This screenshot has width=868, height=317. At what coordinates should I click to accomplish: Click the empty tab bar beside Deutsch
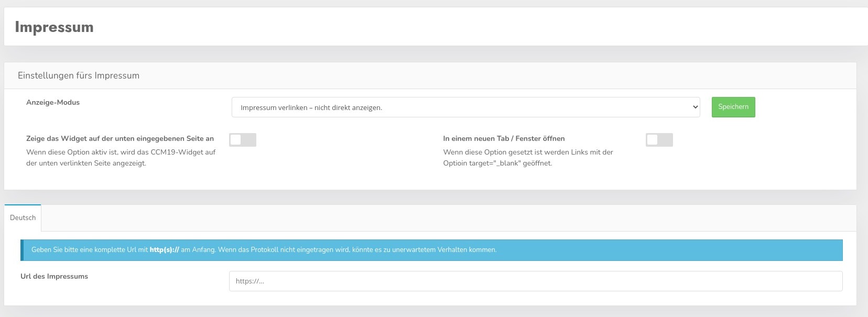pos(446,218)
